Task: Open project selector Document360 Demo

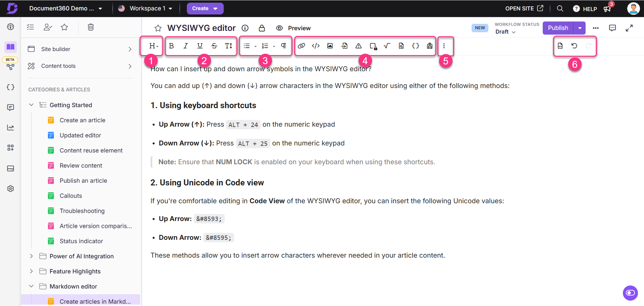Action: pyautogui.click(x=65, y=8)
